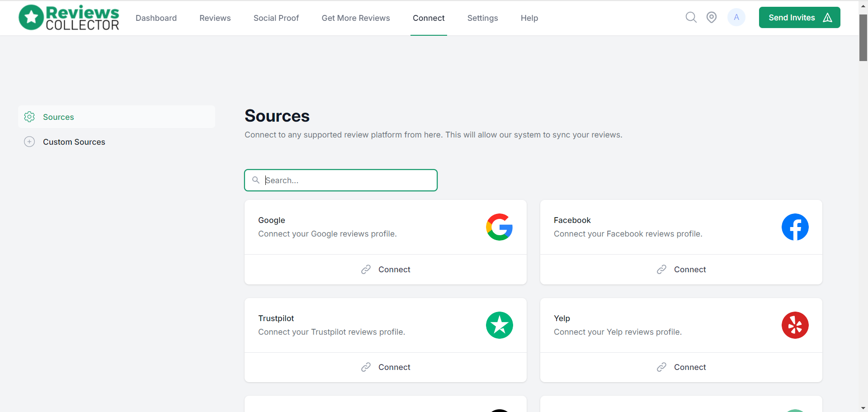Open the user avatar 'A' menu
This screenshot has width=868, height=412.
pyautogui.click(x=736, y=18)
